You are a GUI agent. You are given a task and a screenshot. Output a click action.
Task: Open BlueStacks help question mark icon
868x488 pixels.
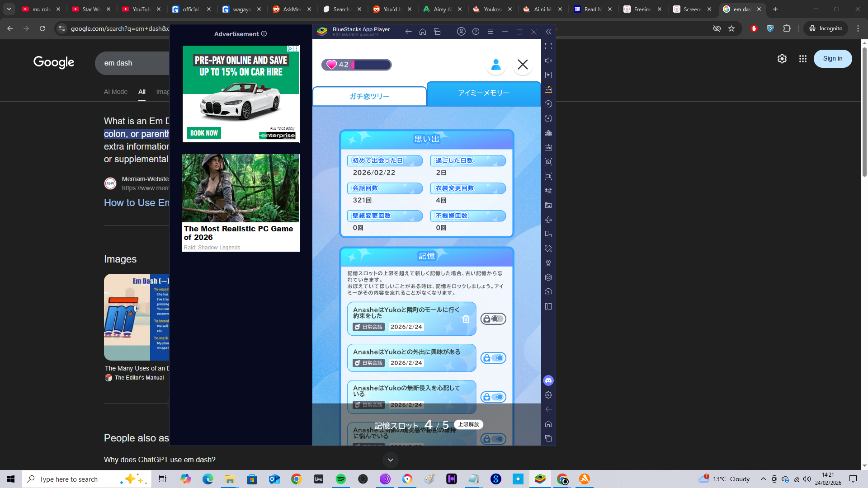coord(476,32)
